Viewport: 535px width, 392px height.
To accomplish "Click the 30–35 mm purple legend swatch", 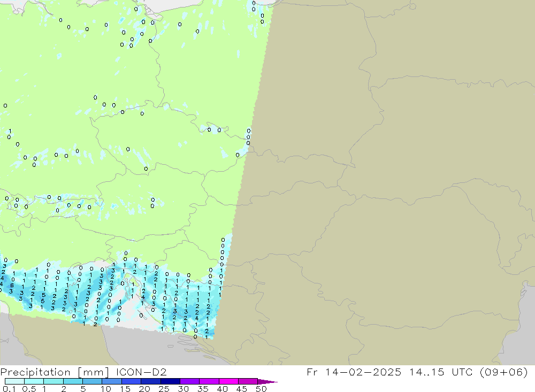I will pyautogui.click(x=190, y=381).
